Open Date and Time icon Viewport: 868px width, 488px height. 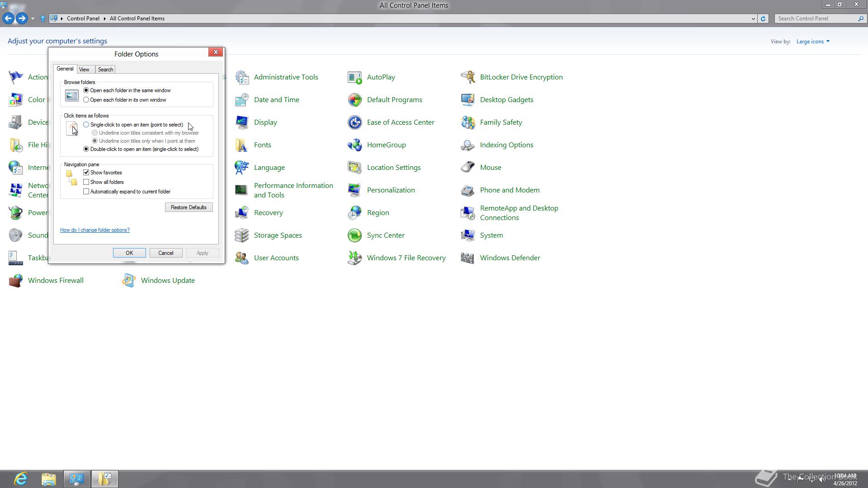tap(242, 100)
